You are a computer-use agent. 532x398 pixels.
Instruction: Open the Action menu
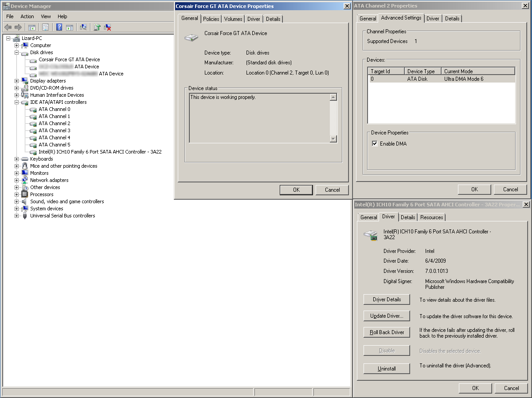pos(27,16)
